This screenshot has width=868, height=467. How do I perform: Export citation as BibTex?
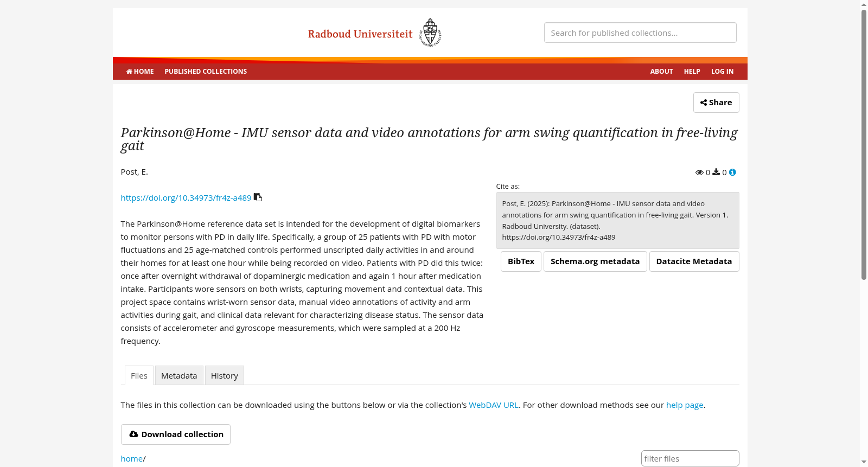click(521, 261)
